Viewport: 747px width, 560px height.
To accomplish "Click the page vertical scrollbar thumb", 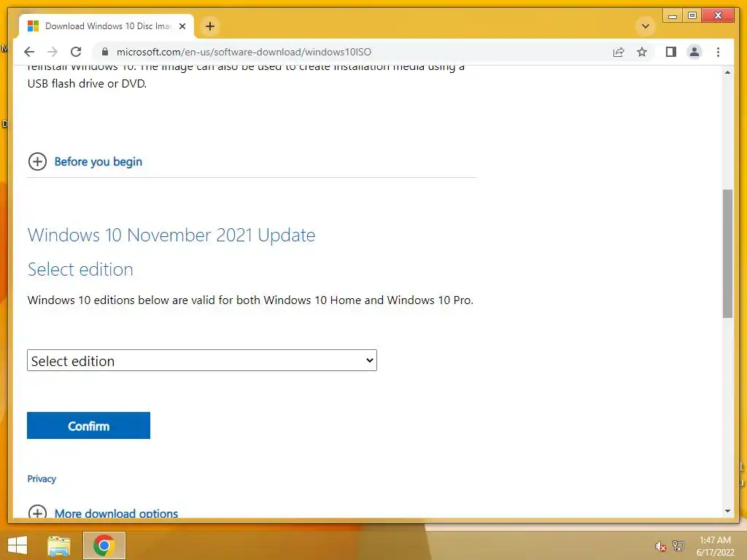I will [727, 253].
